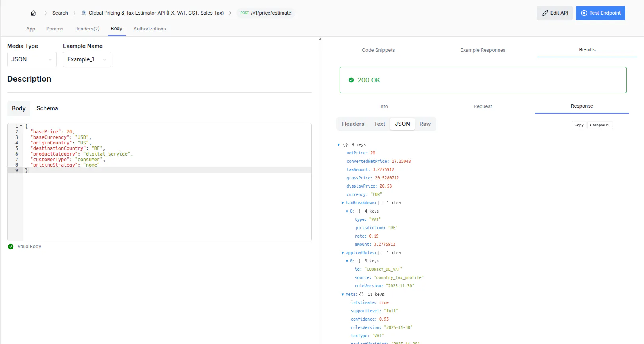Open the Authorizations tab

(149, 29)
